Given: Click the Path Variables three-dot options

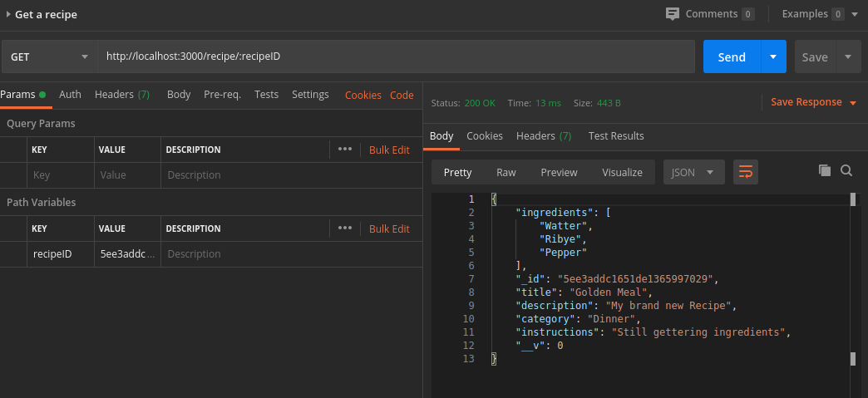Looking at the screenshot, I should tap(345, 228).
